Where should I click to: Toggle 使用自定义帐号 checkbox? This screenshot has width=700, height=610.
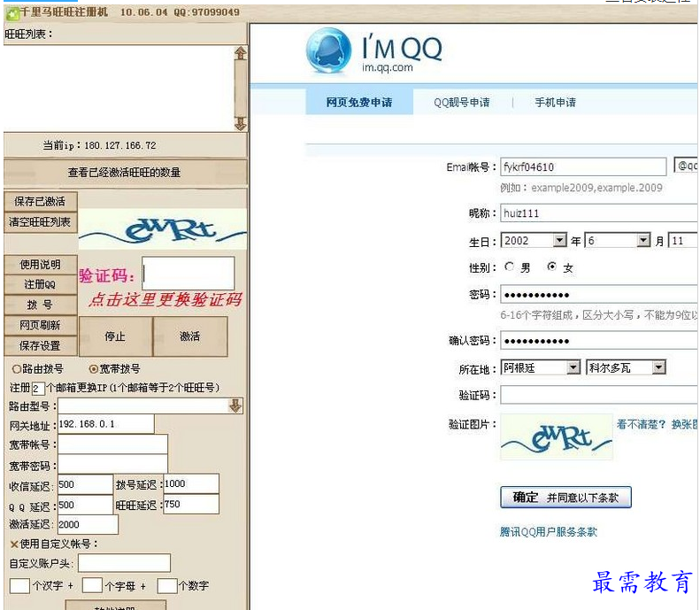click(14, 544)
